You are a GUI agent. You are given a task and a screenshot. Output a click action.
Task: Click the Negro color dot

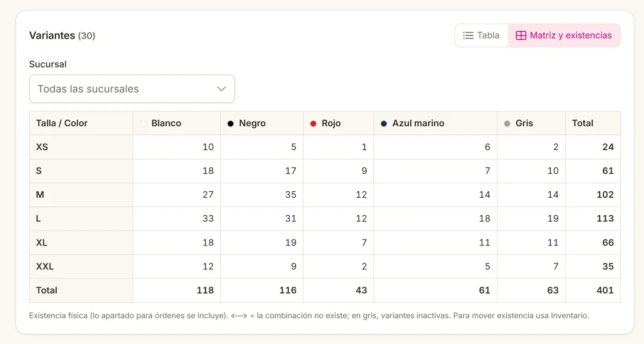[231, 123]
